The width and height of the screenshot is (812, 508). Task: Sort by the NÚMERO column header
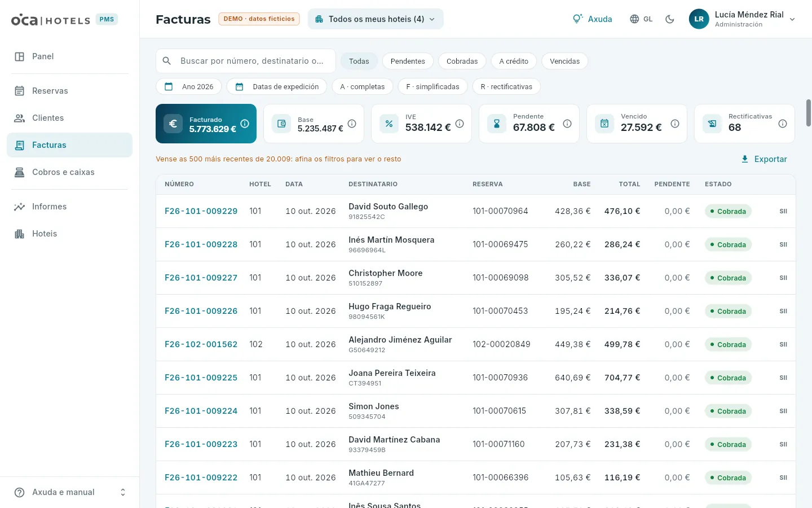179,184
